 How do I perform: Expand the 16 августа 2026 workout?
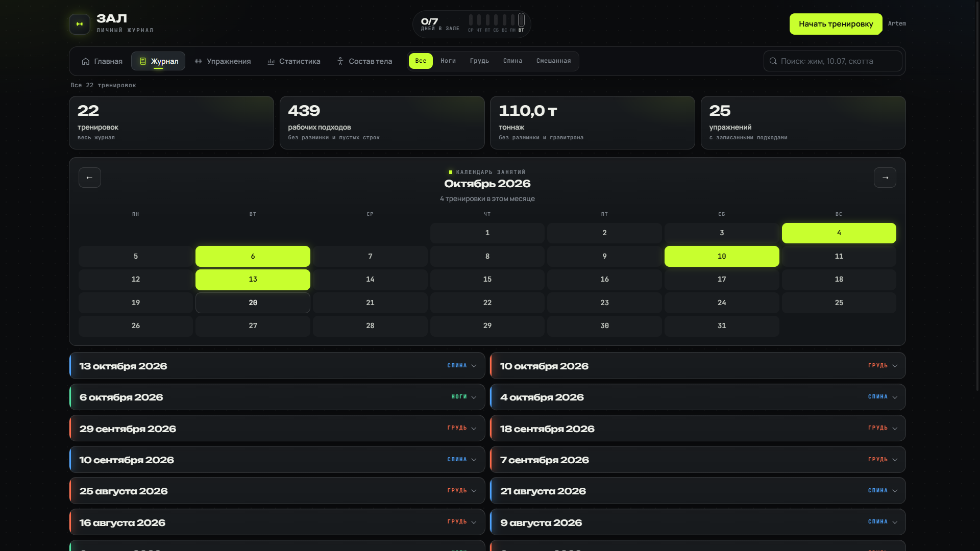click(x=277, y=522)
